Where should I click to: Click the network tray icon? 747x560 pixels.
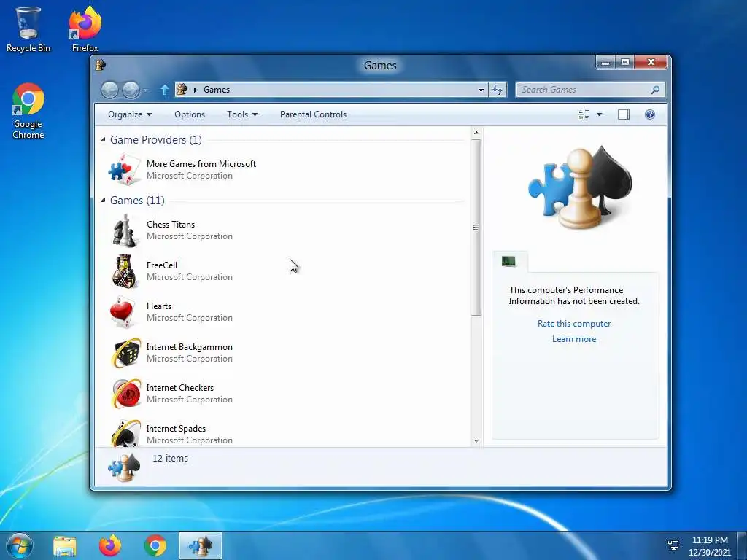pyautogui.click(x=673, y=545)
